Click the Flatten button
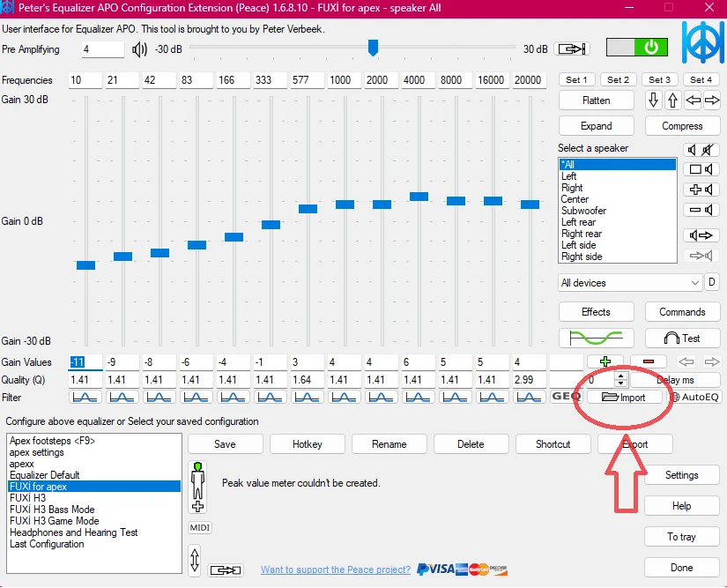The height and width of the screenshot is (588, 727). (597, 100)
